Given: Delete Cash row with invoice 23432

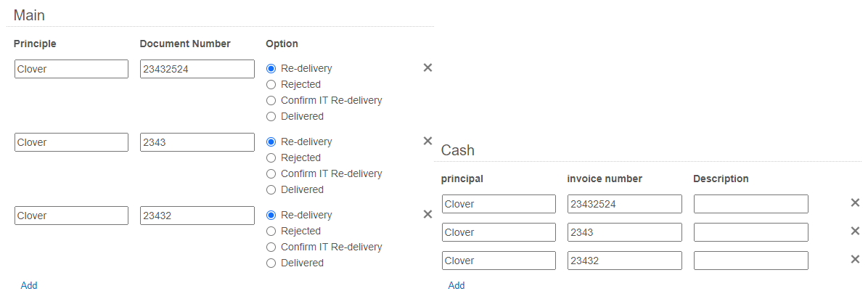Looking at the screenshot, I should click(x=855, y=259).
